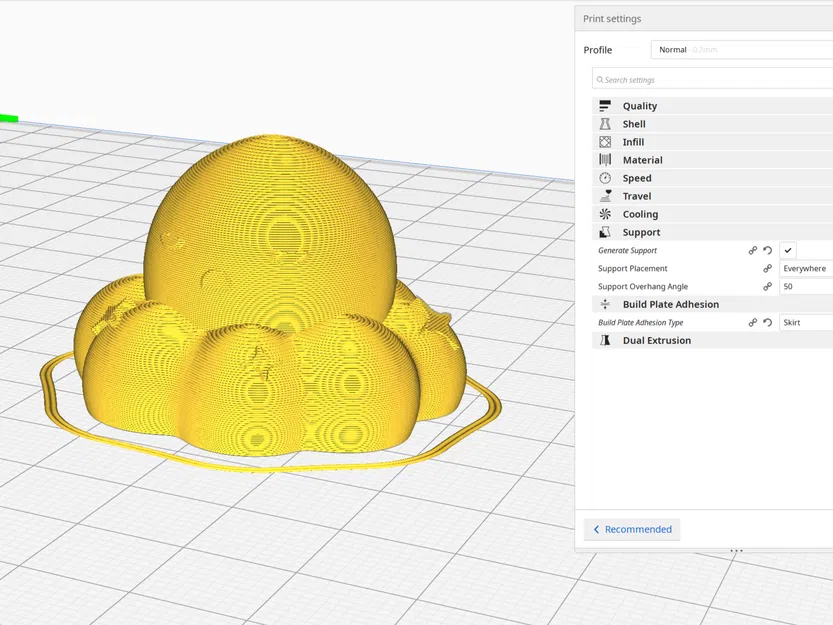
Task: Click the Support category icon
Action: click(x=605, y=232)
